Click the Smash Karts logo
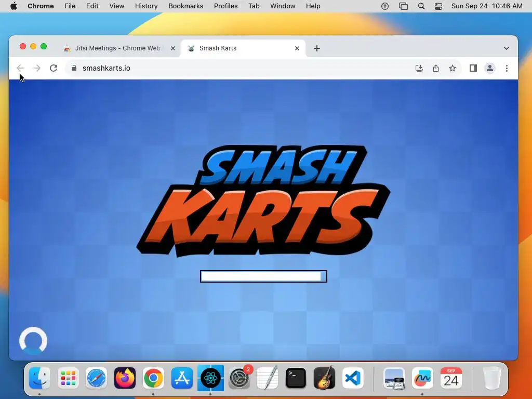Image resolution: width=532 pixels, height=399 pixels. pos(263,200)
